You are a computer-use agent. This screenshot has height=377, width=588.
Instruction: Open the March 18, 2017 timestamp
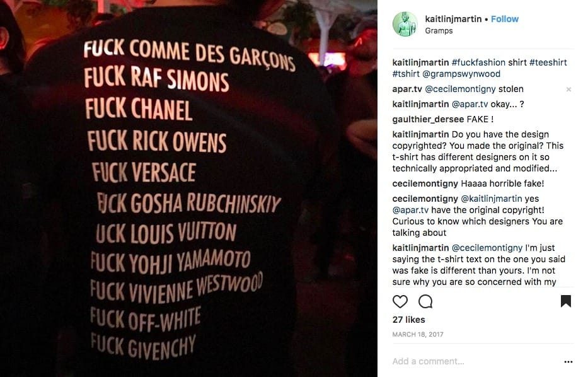[x=418, y=334]
